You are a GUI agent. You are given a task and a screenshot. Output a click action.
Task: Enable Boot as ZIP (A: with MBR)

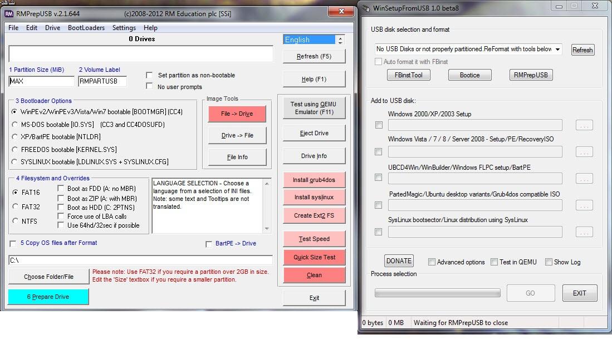[x=61, y=198]
